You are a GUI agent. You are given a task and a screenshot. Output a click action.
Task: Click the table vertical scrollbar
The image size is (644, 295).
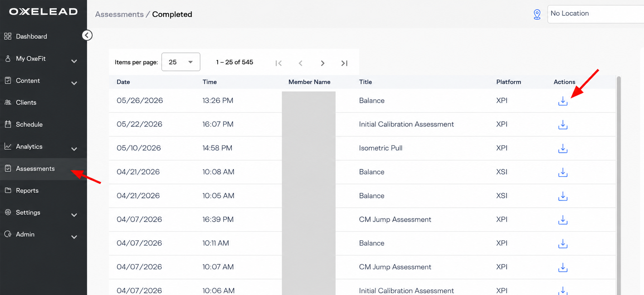tap(619, 186)
